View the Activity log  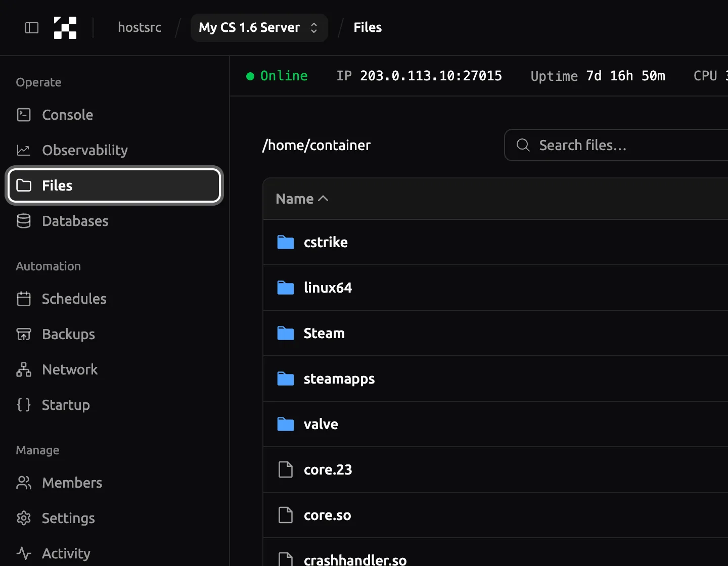pyautogui.click(x=115, y=553)
